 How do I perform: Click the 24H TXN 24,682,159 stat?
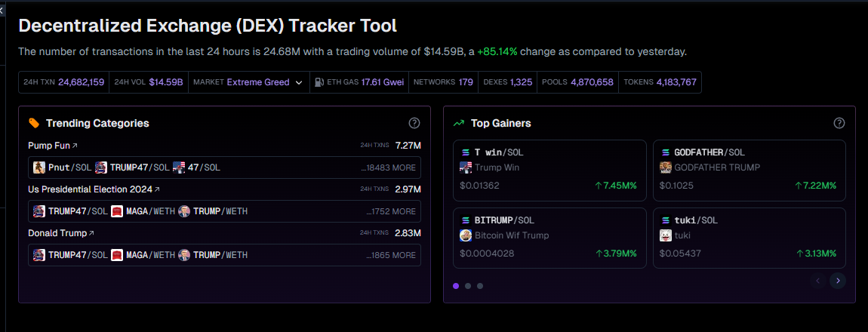(x=63, y=82)
